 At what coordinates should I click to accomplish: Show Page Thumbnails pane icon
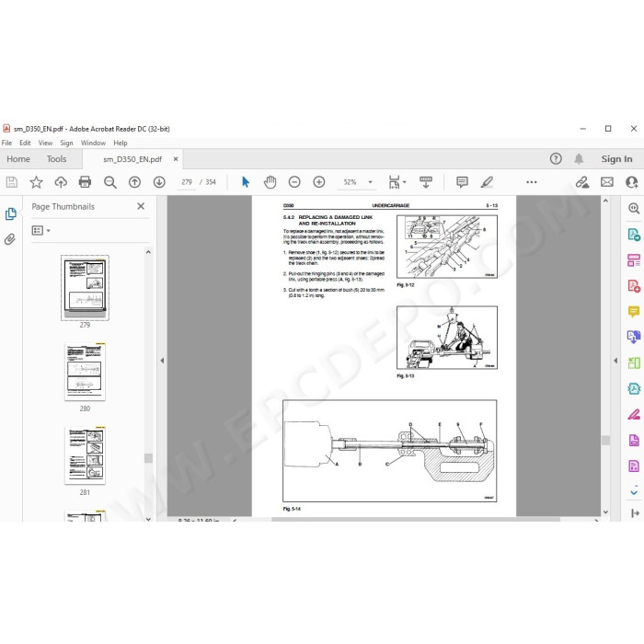coord(11,214)
